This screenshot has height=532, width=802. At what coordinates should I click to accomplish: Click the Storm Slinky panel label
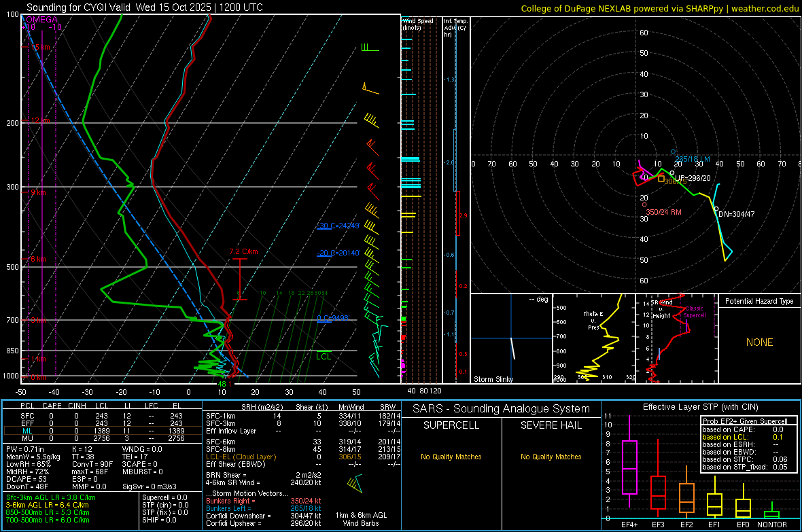tap(493, 379)
